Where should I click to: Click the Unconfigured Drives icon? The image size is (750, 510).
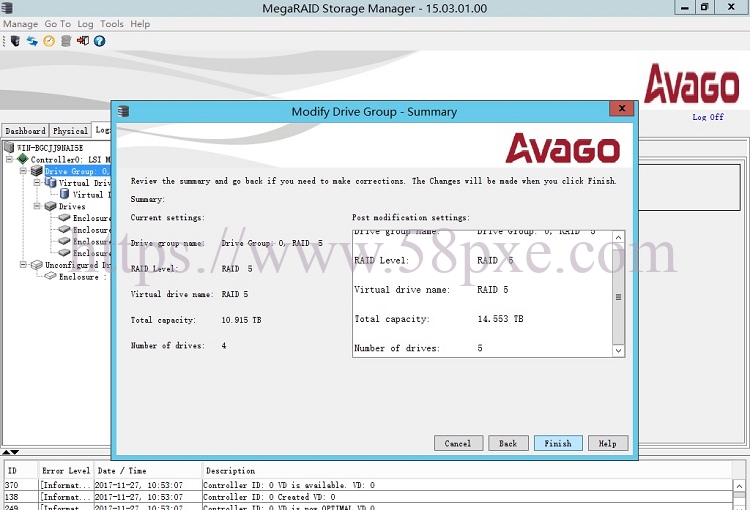[37, 265]
